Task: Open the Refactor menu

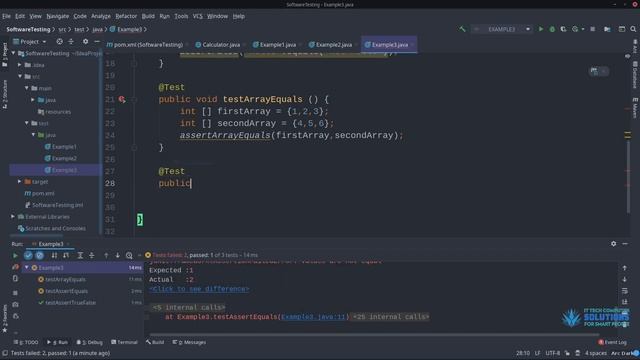Action: click(x=126, y=16)
